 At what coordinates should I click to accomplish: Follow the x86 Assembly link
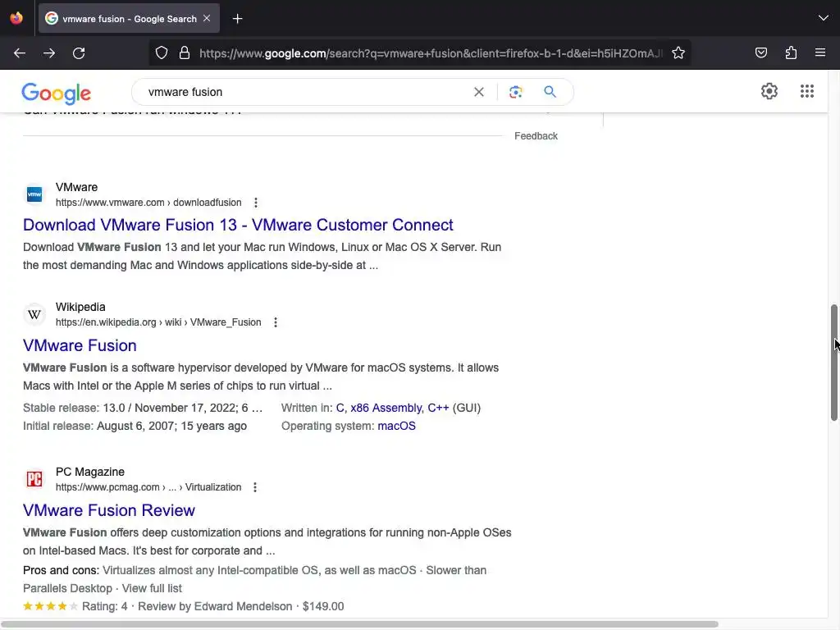tap(386, 409)
